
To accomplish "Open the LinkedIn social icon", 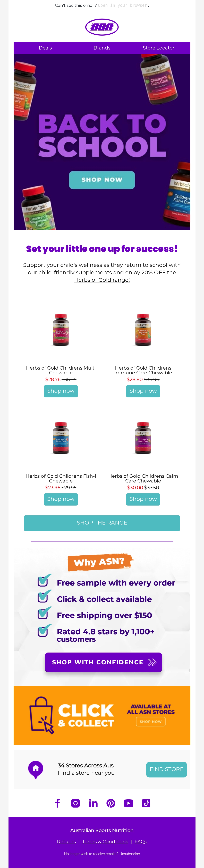I will point(93,803).
